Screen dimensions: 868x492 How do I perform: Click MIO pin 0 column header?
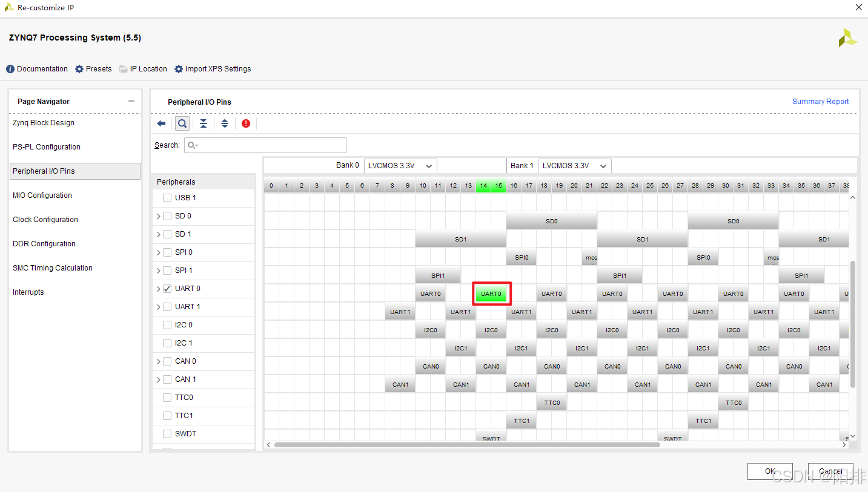(271, 186)
